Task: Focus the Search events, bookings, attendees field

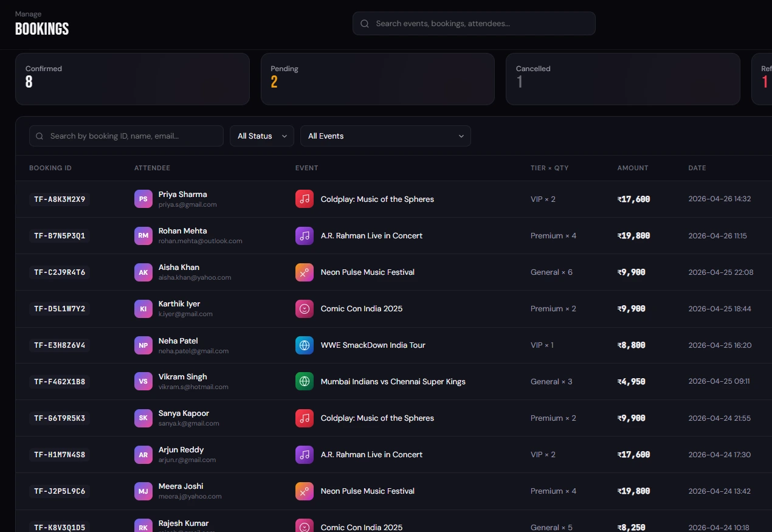Action: tap(474, 24)
